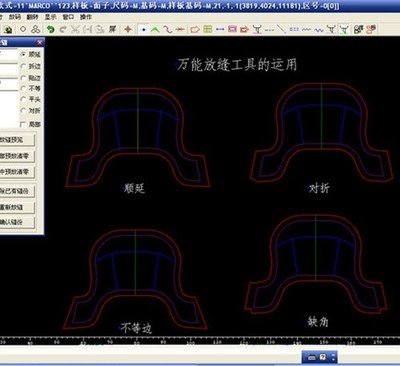Select the 平头 radio option

pyautogui.click(x=30, y=99)
